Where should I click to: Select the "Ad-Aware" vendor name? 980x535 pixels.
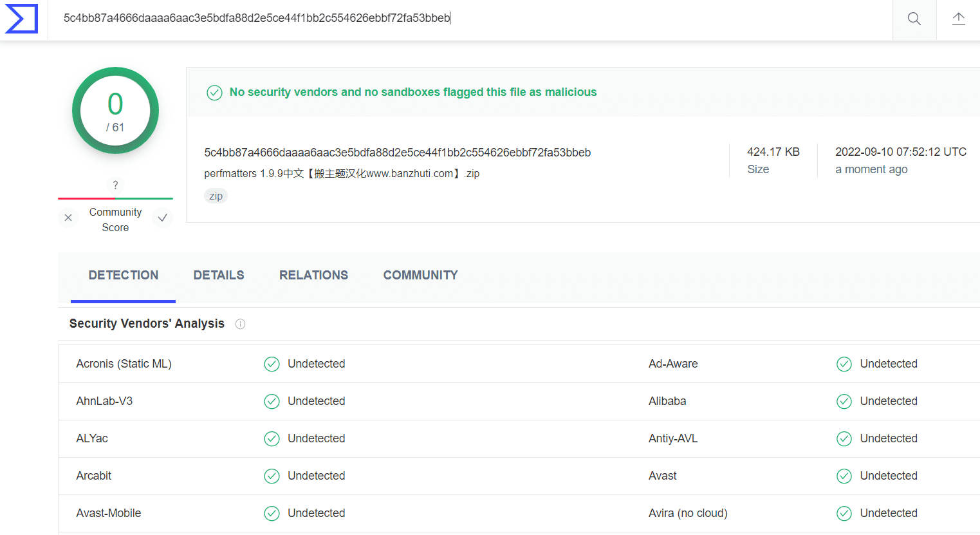tap(673, 364)
